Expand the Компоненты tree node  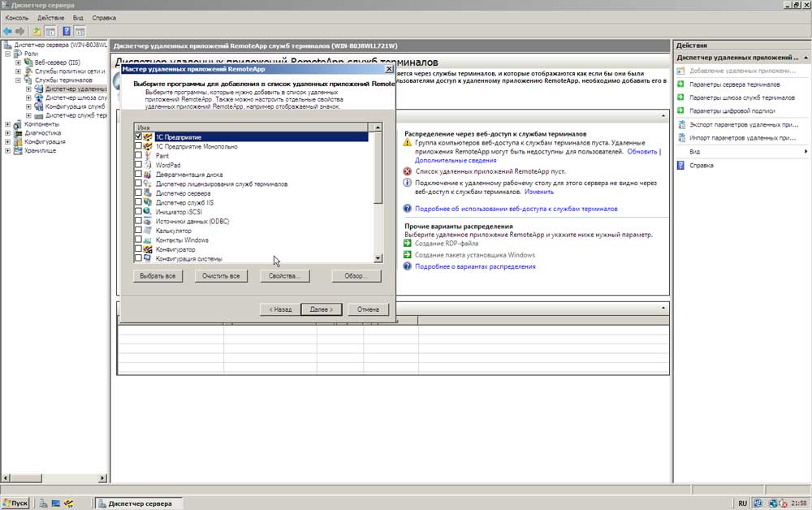(8, 124)
